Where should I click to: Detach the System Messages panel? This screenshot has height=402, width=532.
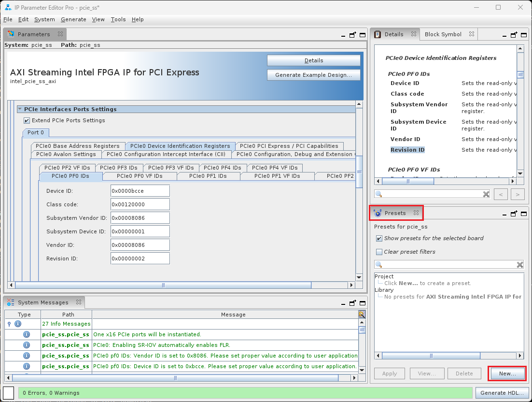353,303
